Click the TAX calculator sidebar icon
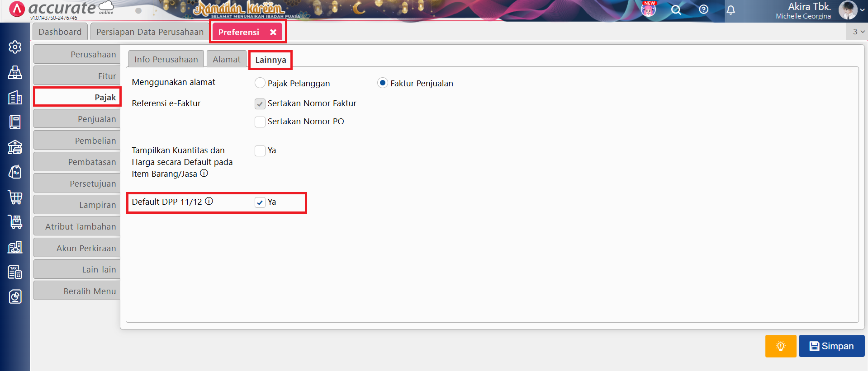This screenshot has width=868, height=371. coord(15,272)
